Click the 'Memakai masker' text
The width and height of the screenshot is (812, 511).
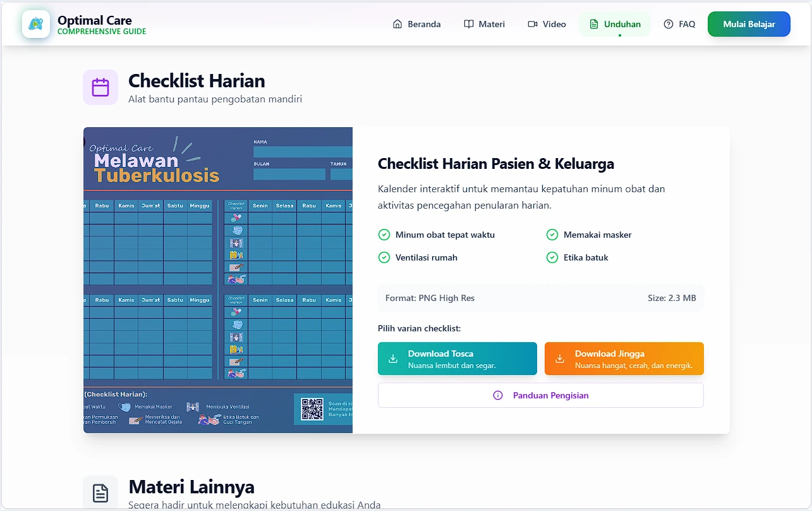tap(598, 235)
